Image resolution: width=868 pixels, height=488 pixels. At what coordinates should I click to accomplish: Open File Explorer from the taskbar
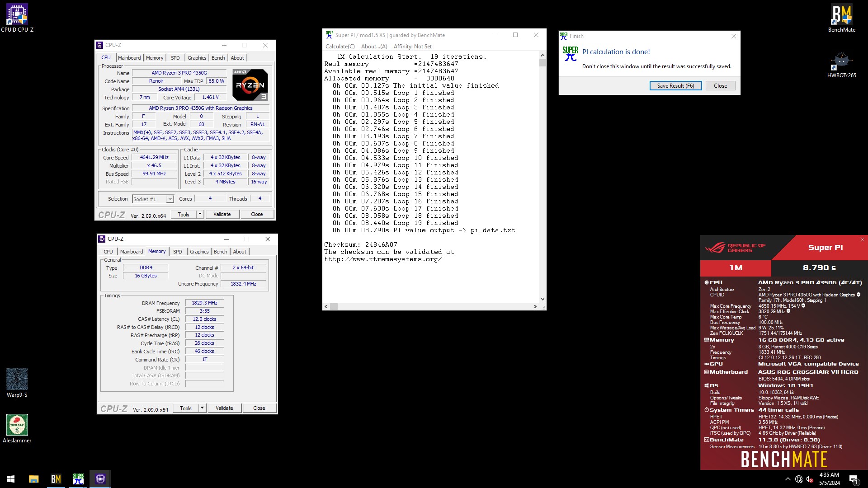pyautogui.click(x=33, y=479)
